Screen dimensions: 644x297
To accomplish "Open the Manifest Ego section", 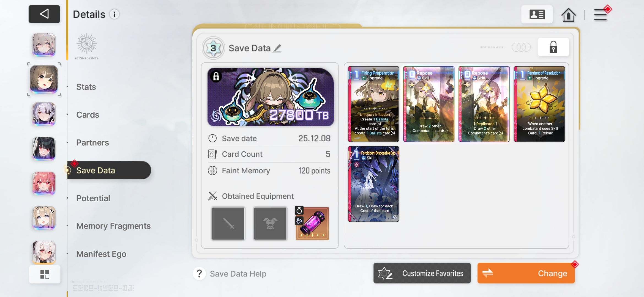I will tap(101, 254).
